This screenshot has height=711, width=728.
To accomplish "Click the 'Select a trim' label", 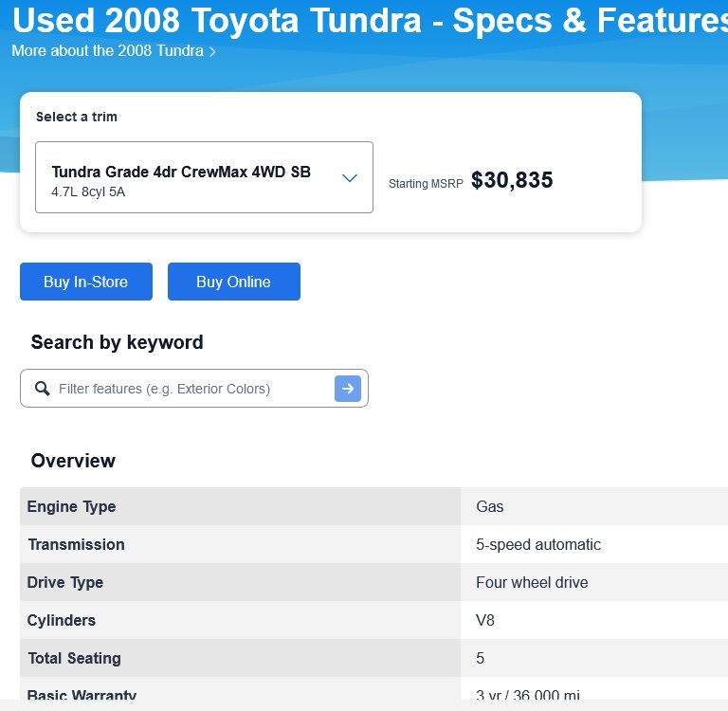I will pos(77,117).
